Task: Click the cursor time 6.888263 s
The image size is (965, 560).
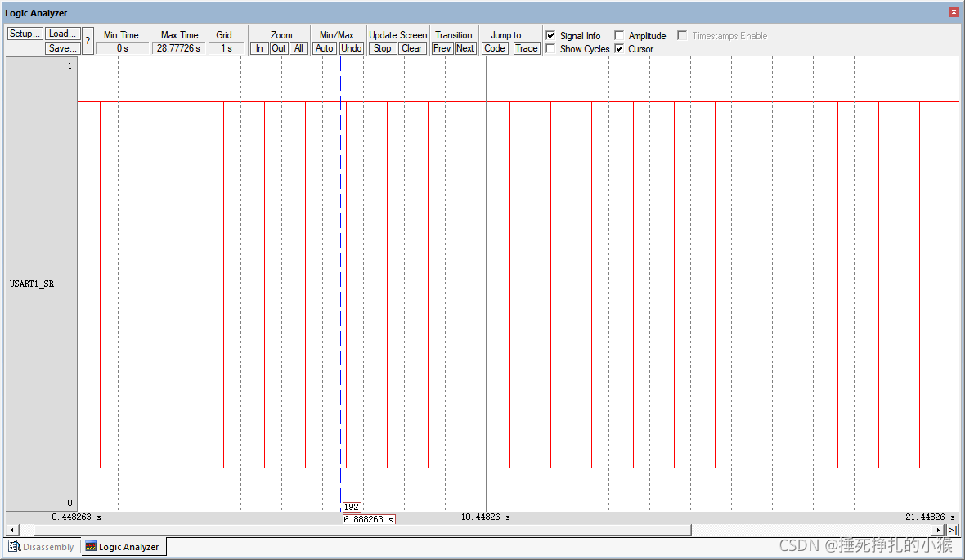Action: tap(369, 519)
